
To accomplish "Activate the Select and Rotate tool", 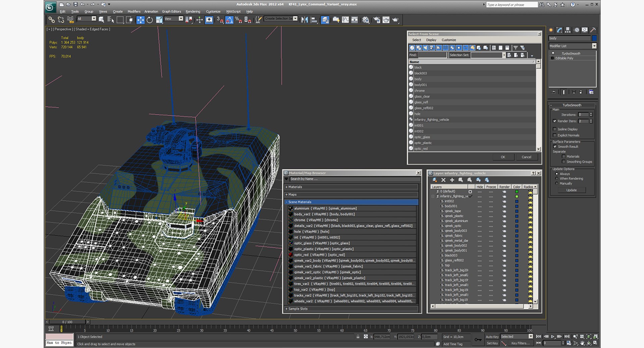I will (150, 20).
